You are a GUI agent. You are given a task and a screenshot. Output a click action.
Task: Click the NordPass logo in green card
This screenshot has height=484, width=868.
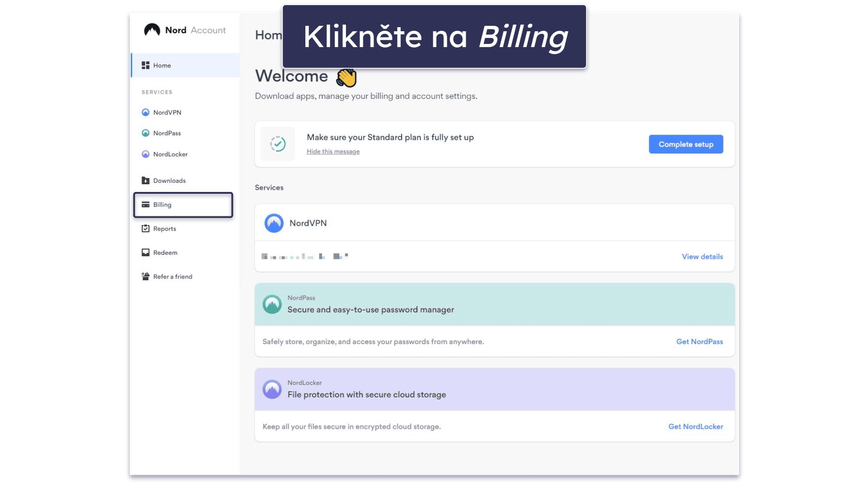point(272,304)
